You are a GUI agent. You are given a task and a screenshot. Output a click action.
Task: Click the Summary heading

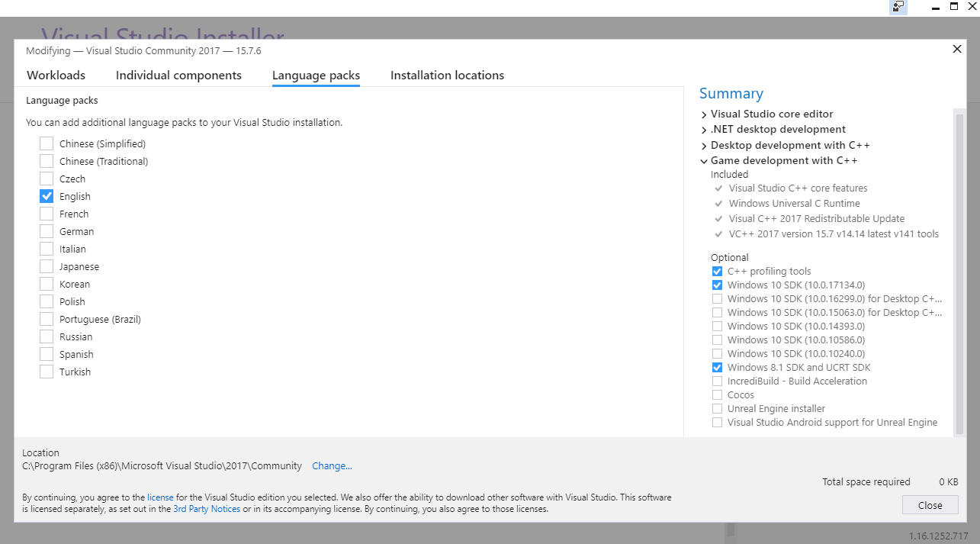[x=731, y=94]
